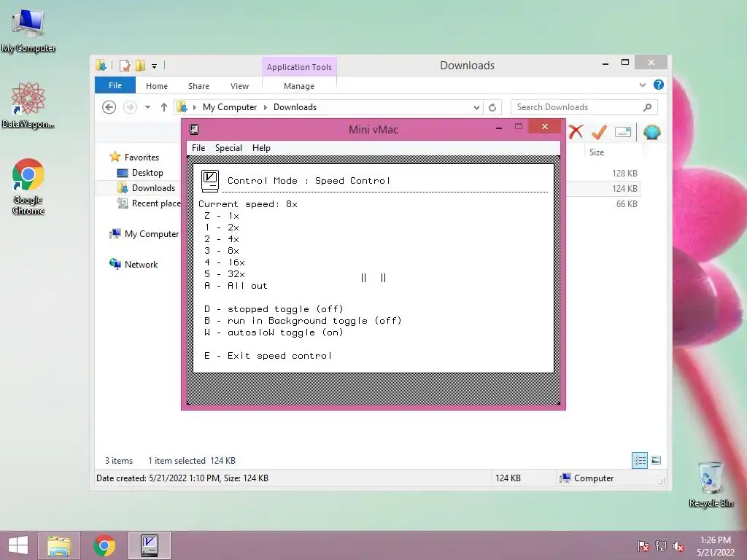Click the orange checkmark toolbar icon
747x560 pixels.
[599, 132]
